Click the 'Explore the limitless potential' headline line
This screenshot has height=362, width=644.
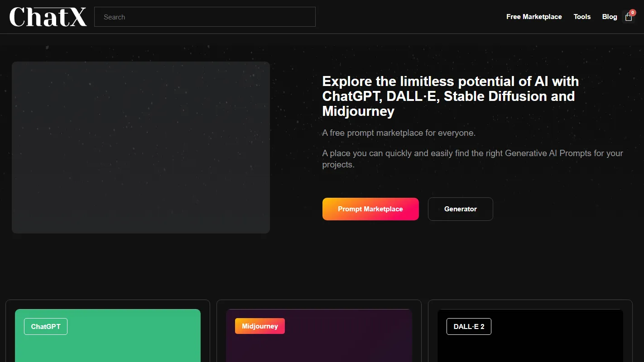(450, 81)
